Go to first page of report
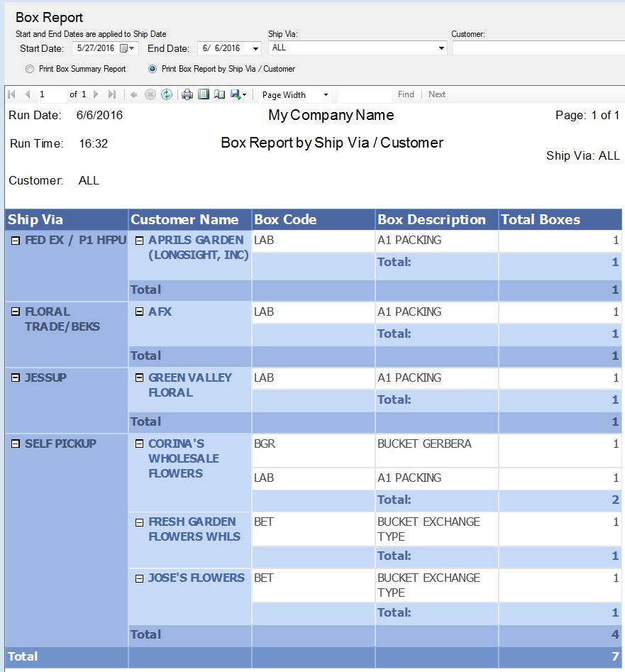The width and height of the screenshot is (625, 672). tap(12, 94)
